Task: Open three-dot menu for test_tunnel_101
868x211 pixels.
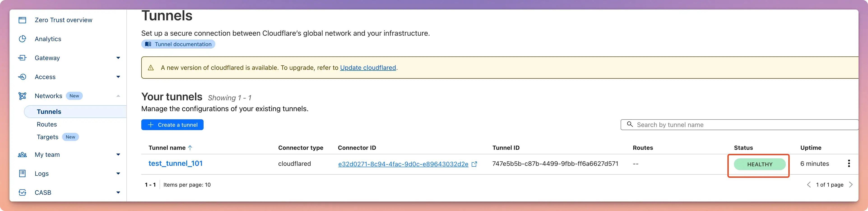Action: tap(849, 164)
